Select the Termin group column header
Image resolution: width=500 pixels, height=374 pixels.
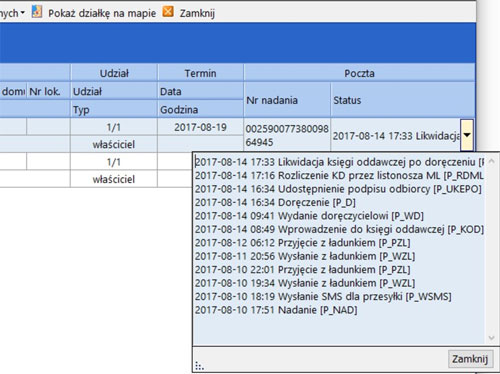(x=200, y=73)
